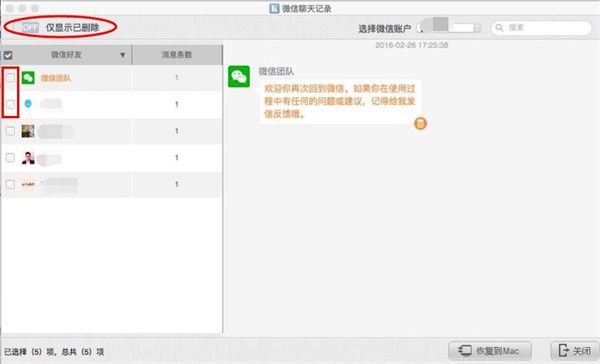
Task: Check the box beside the man-in-suit avatar contact
Action: (x=10, y=158)
